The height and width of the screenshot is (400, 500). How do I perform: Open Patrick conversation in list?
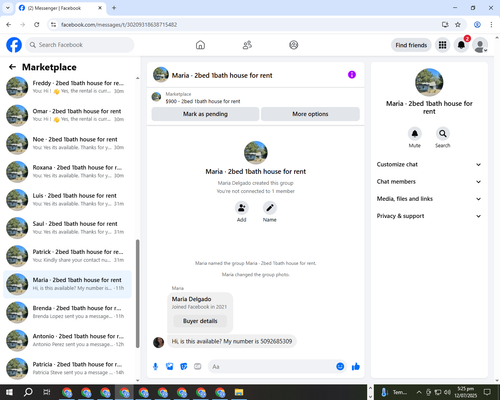click(x=68, y=256)
